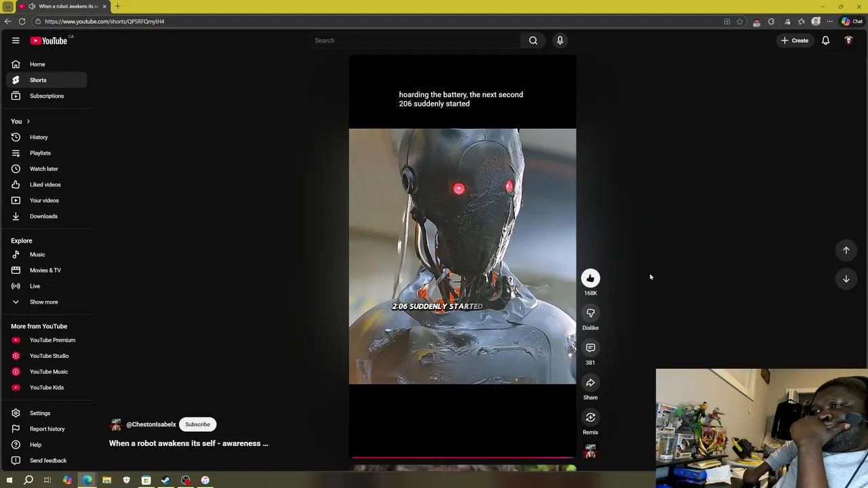Expand Show more under Explore
This screenshot has height=488, width=868.
click(47, 302)
